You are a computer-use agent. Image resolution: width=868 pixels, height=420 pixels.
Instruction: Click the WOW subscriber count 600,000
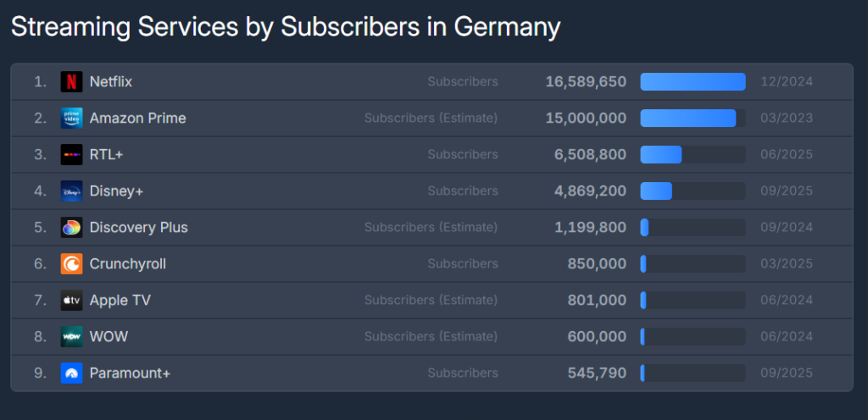597,337
